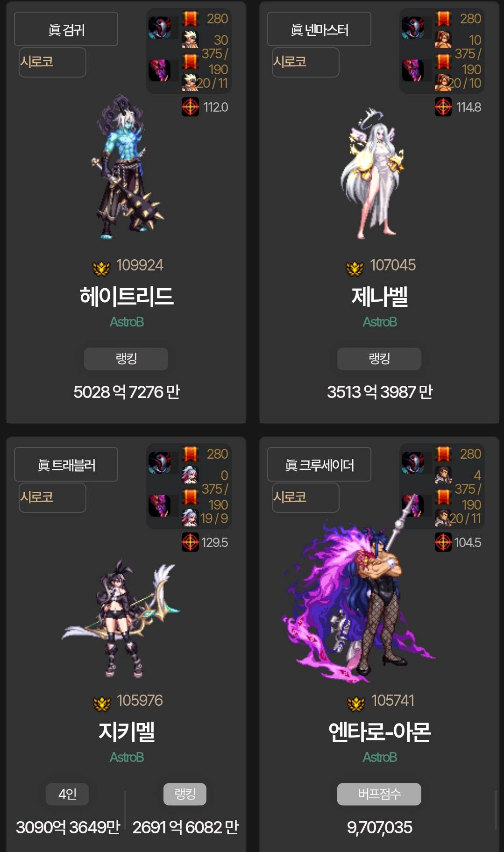
Task: Click the crosshair icon beside 104.5
Action: tap(443, 542)
